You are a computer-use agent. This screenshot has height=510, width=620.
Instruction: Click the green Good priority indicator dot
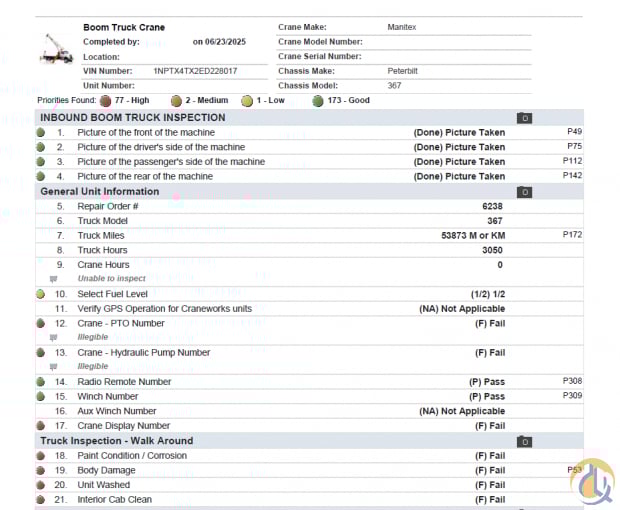(318, 101)
